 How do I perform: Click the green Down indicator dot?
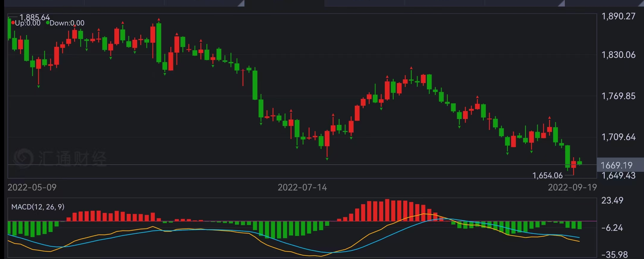tap(47, 23)
